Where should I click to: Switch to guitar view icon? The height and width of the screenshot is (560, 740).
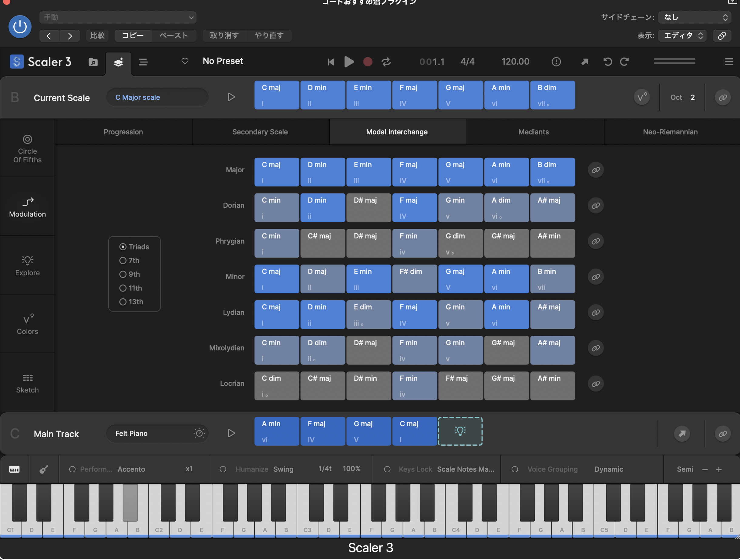(44, 469)
